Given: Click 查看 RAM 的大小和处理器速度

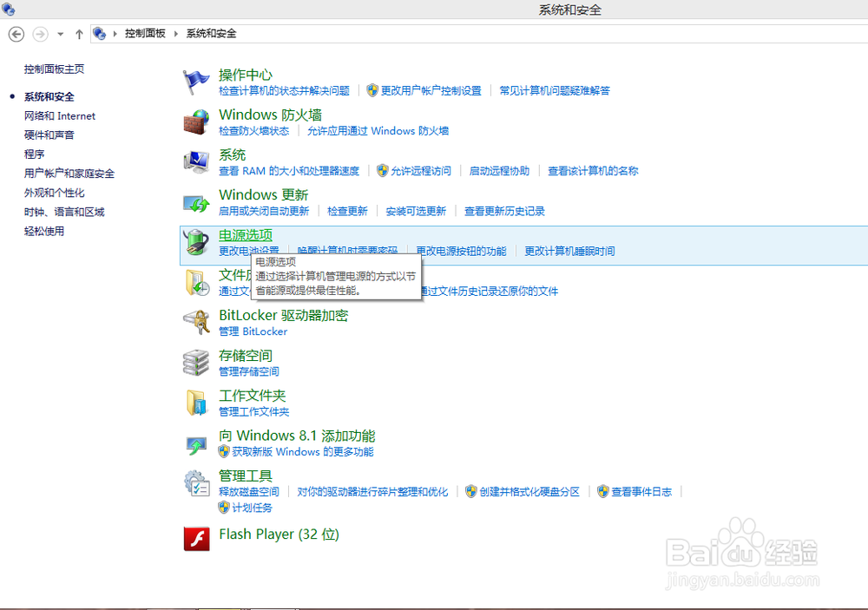Looking at the screenshot, I should (x=289, y=171).
